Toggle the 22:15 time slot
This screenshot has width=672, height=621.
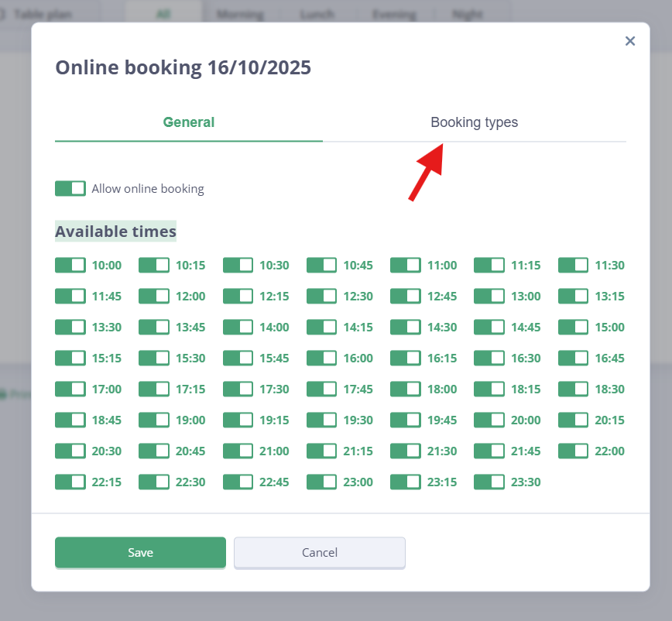(70, 482)
